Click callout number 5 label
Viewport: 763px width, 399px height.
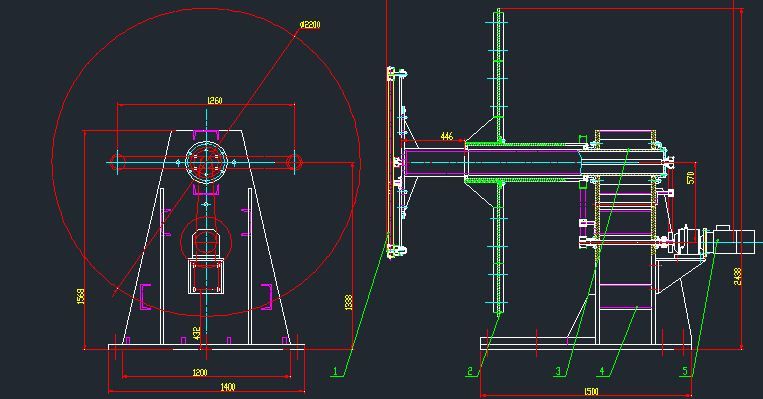(x=685, y=372)
